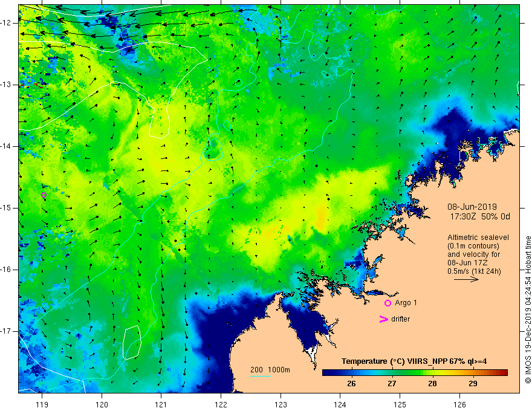This screenshot has width=532, height=411.
Task: Click the 121 longitude axis label
Action: 161,404
